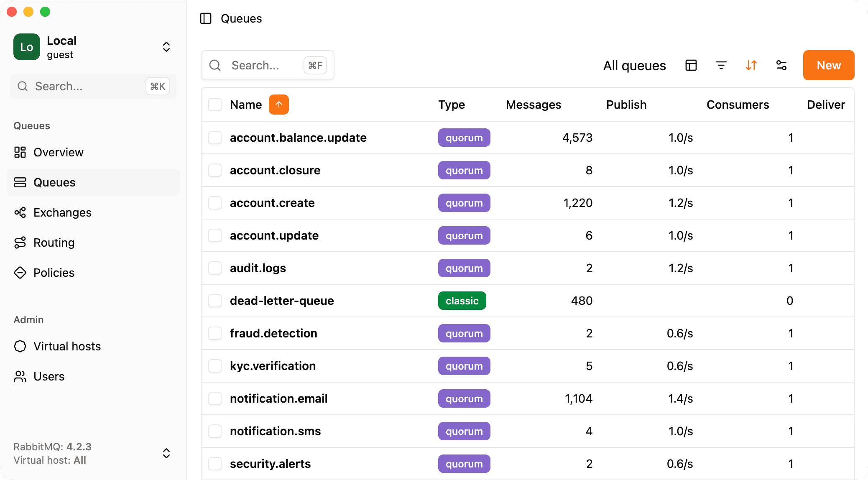Select all queues with header checkbox
The image size is (868, 480).
pyautogui.click(x=215, y=105)
